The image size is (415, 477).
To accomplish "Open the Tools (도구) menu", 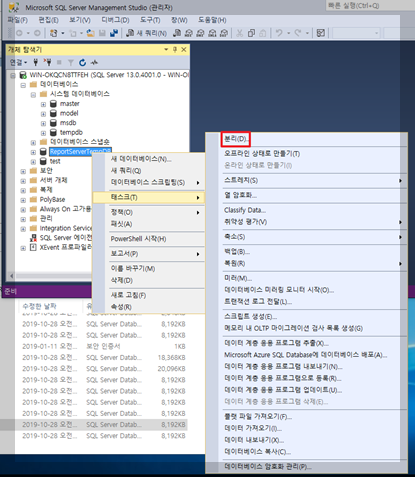I will pyautogui.click(x=150, y=20).
